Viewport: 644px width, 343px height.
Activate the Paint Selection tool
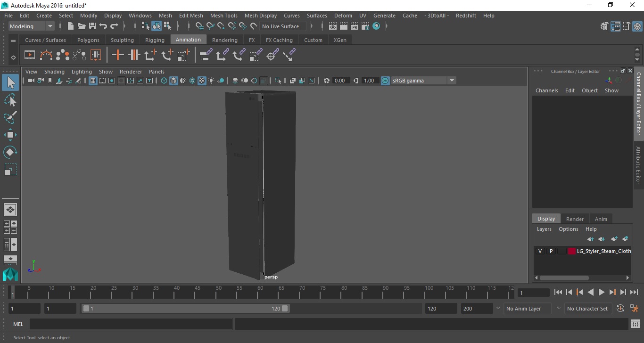pyautogui.click(x=10, y=117)
